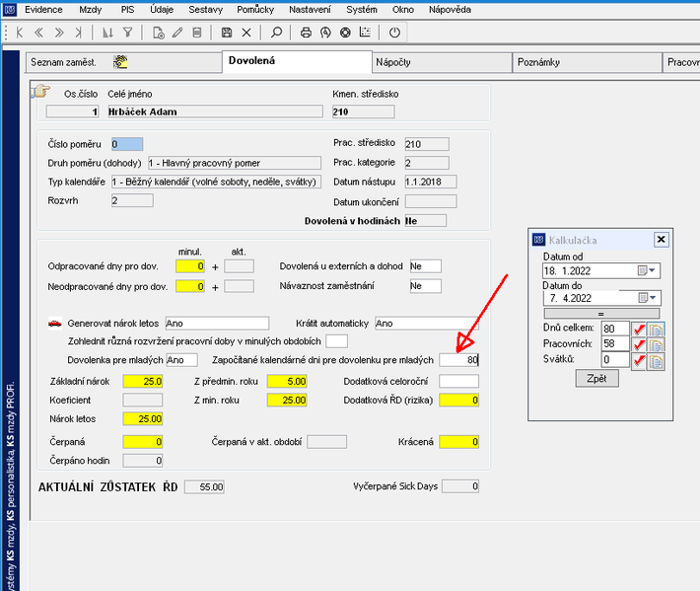Viewport: 700px width, 591px height.
Task: Open the chart report icon
Action: coord(365,33)
